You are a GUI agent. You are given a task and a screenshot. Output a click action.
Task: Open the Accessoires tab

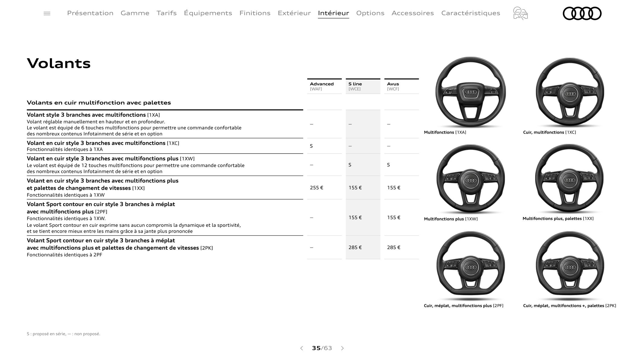pos(413,13)
